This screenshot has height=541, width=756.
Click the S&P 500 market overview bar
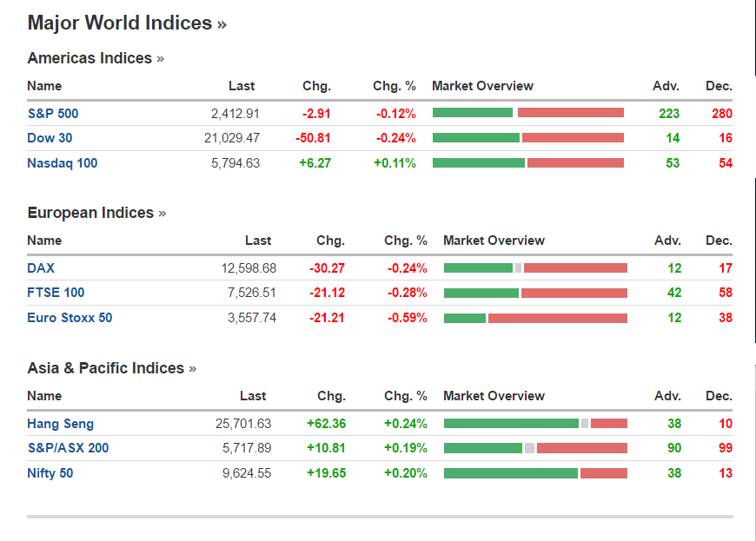(527, 113)
